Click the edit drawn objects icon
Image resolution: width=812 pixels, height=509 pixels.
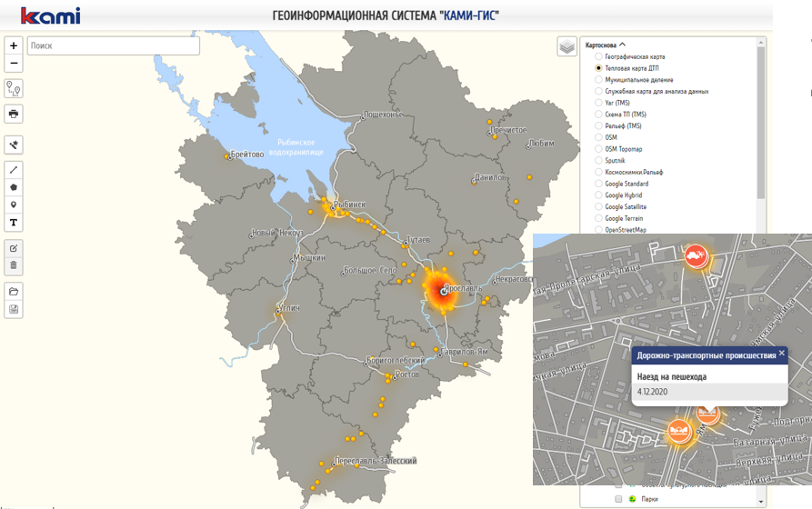click(x=14, y=248)
